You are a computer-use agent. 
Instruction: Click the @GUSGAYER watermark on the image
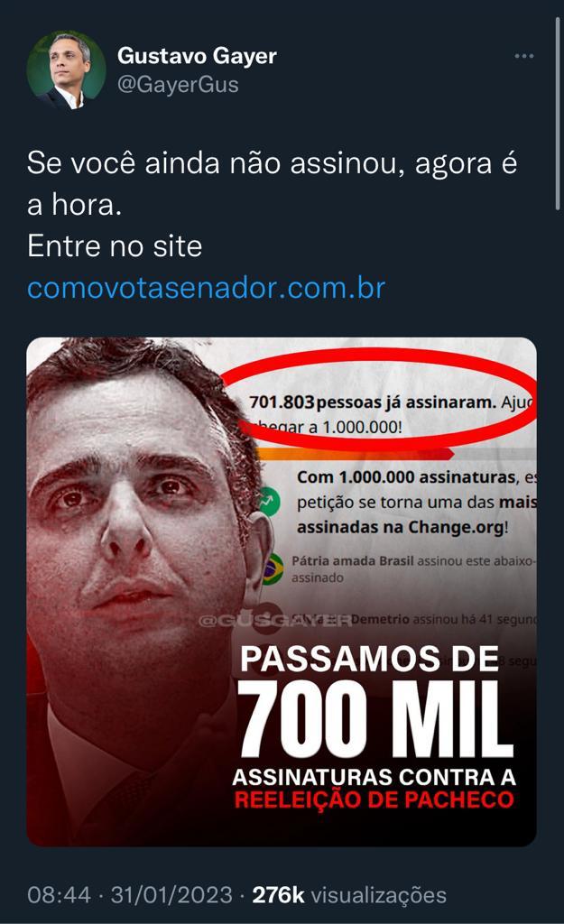point(274,621)
